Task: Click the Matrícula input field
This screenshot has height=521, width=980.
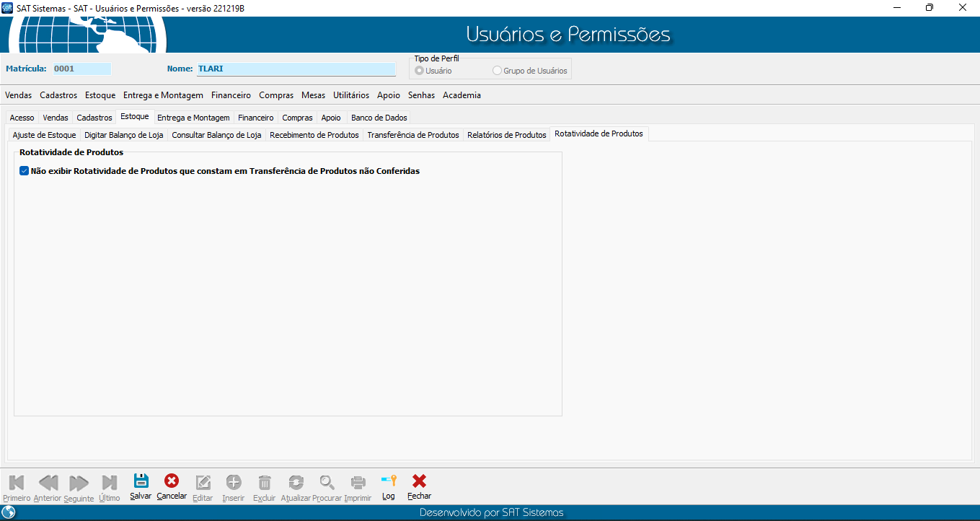Action: point(81,69)
